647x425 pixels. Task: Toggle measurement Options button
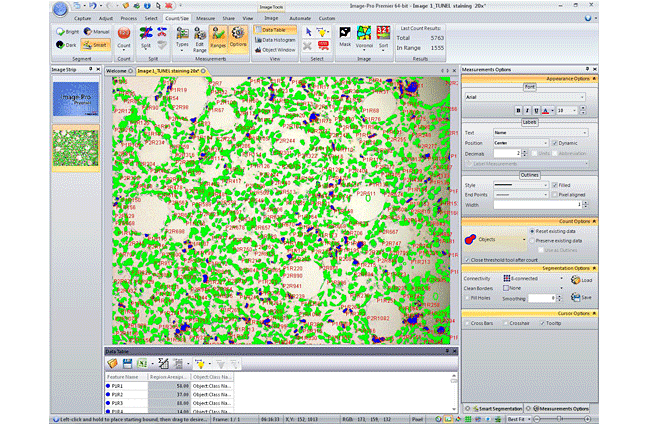click(238, 39)
